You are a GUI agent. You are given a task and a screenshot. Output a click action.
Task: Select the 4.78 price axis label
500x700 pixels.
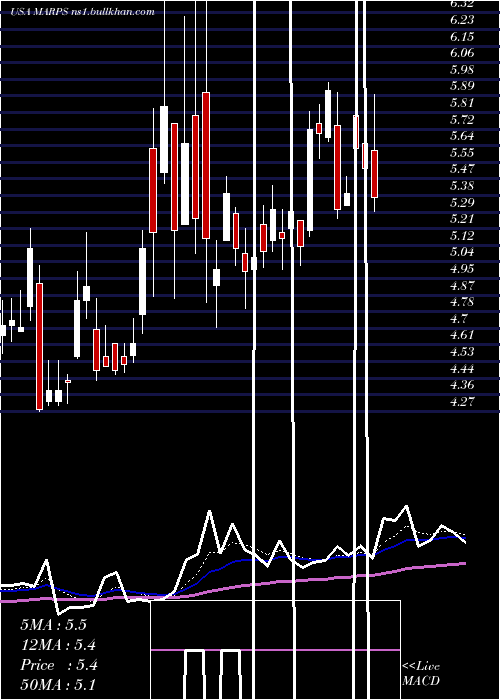tap(462, 302)
